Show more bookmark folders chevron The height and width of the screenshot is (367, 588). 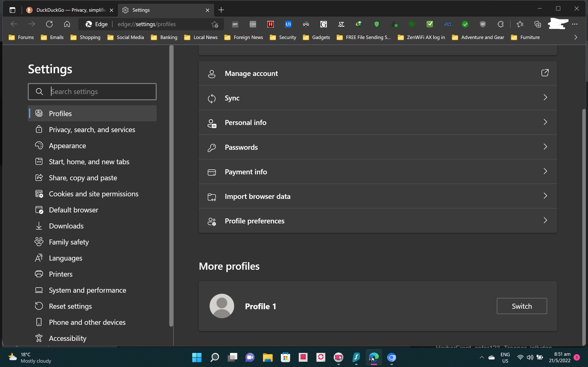(x=576, y=37)
